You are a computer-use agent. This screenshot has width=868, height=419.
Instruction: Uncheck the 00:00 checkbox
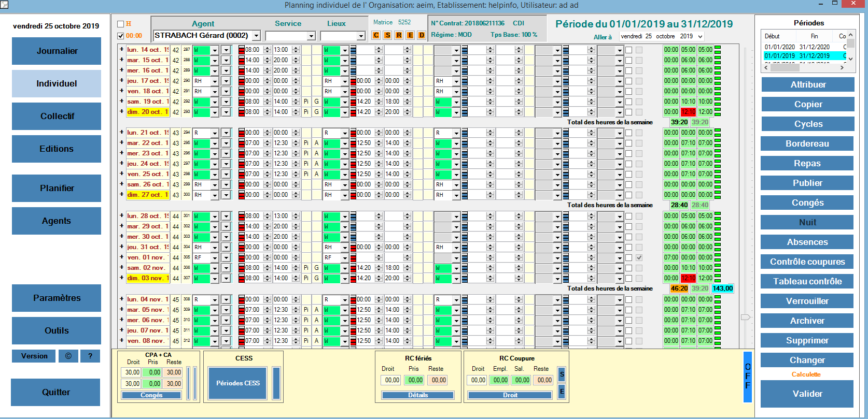pos(121,36)
